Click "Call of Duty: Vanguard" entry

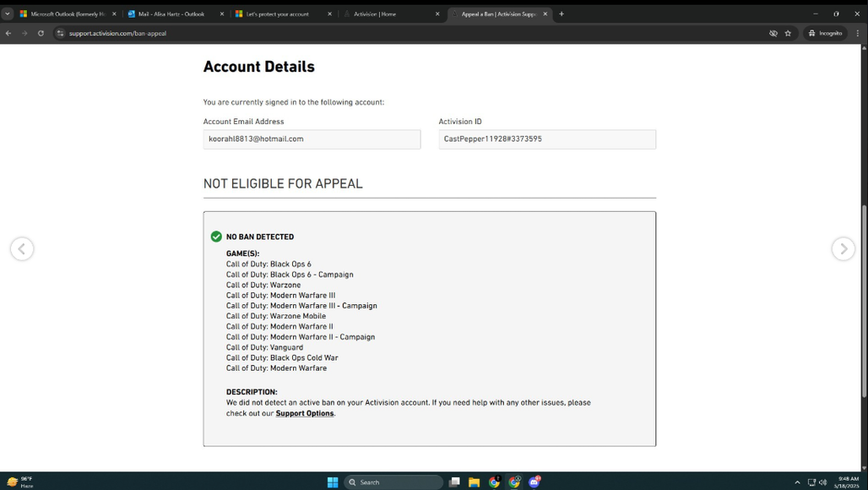coord(264,348)
